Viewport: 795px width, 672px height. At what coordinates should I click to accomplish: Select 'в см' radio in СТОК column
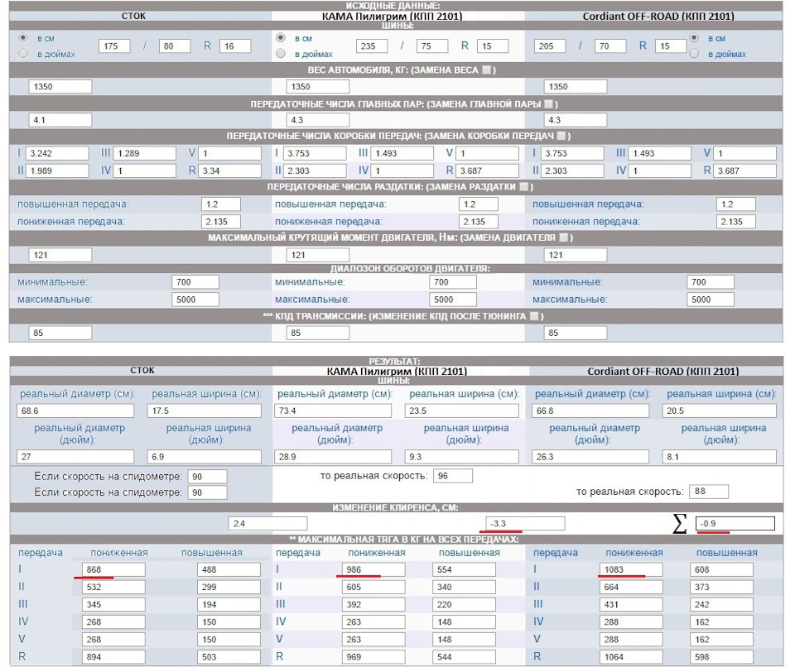pyautogui.click(x=23, y=38)
